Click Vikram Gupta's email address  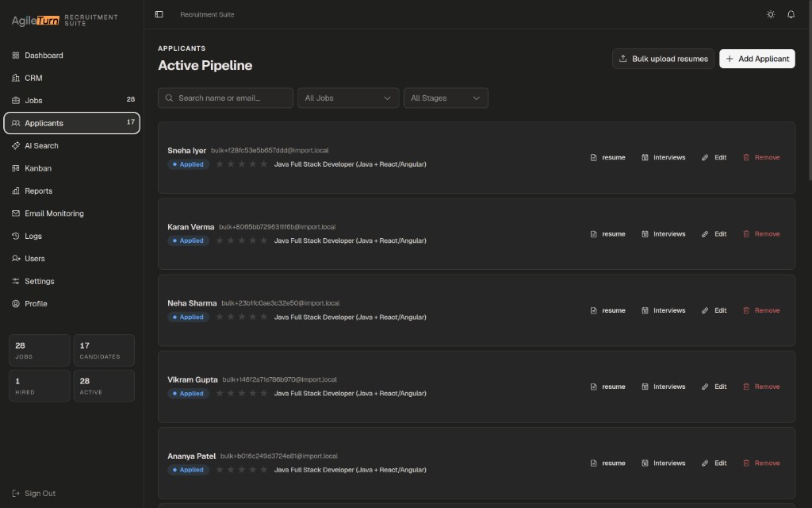[x=280, y=380]
